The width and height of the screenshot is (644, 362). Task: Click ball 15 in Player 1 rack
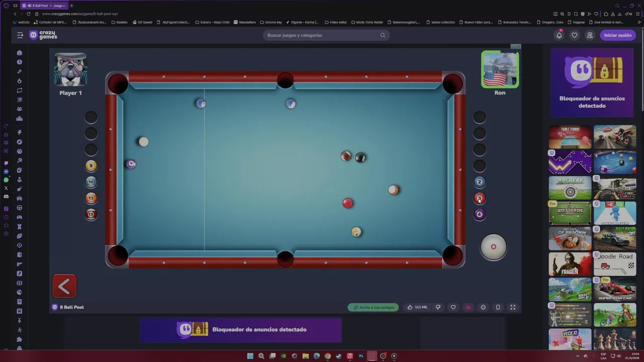tap(91, 214)
